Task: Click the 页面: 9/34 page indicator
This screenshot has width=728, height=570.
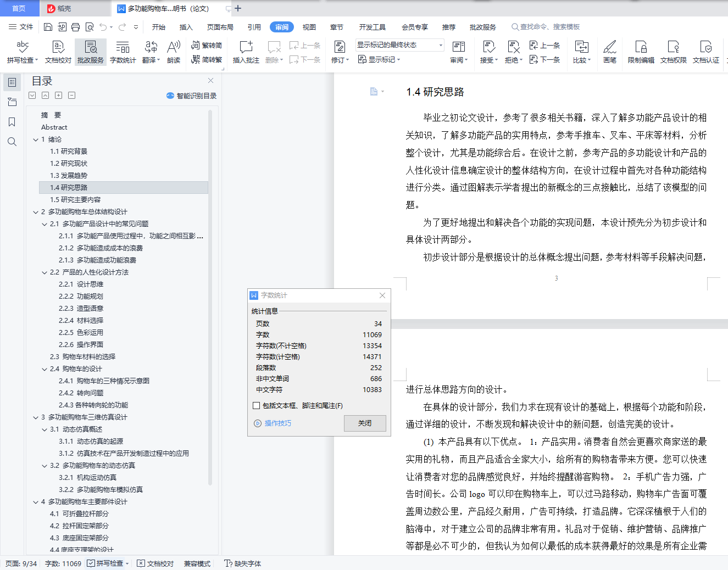Action: [21, 563]
